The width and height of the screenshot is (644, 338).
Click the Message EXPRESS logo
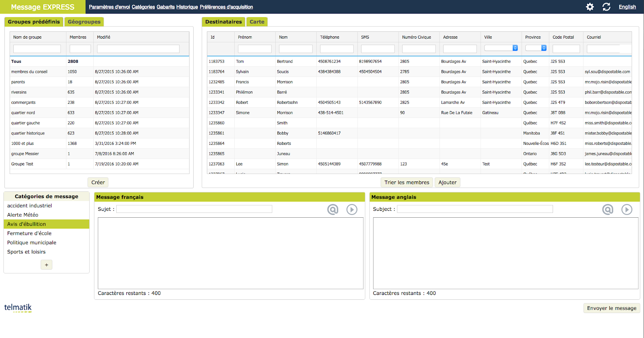(43, 7)
